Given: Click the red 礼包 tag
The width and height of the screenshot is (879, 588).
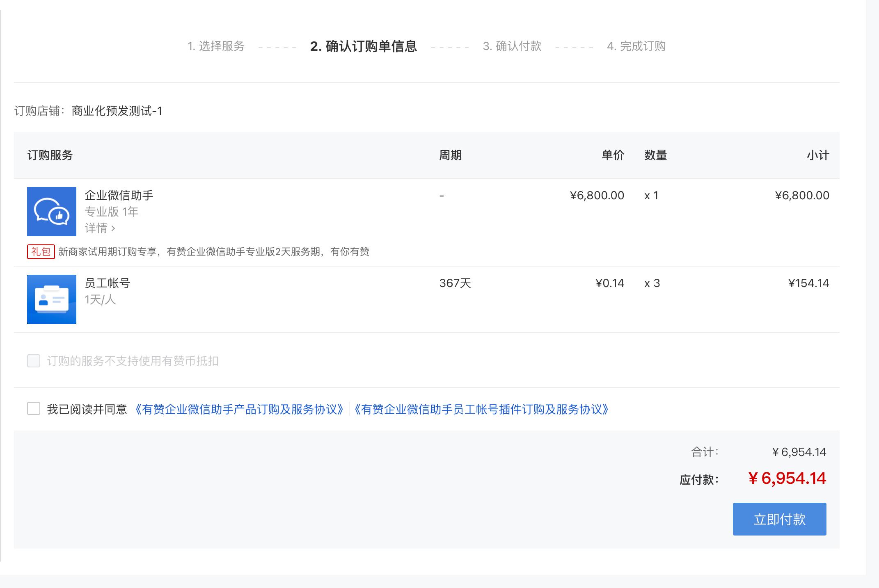Looking at the screenshot, I should (x=41, y=252).
